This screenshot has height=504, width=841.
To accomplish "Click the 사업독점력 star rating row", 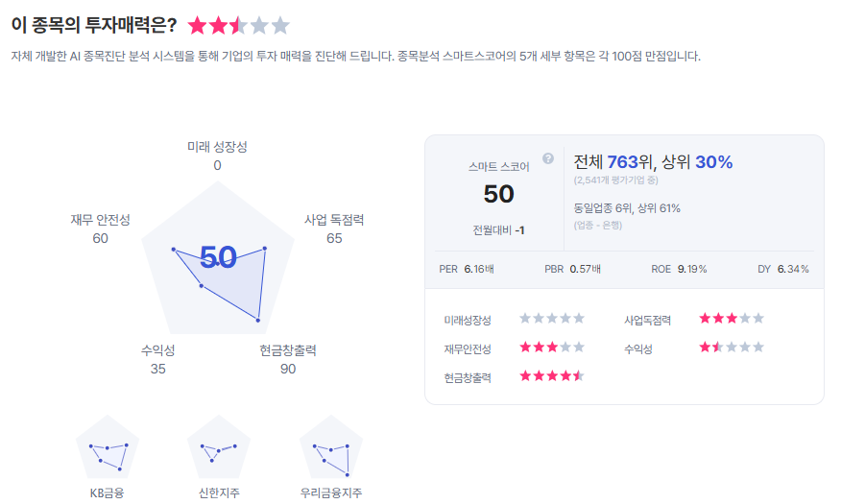I will pos(732,319).
